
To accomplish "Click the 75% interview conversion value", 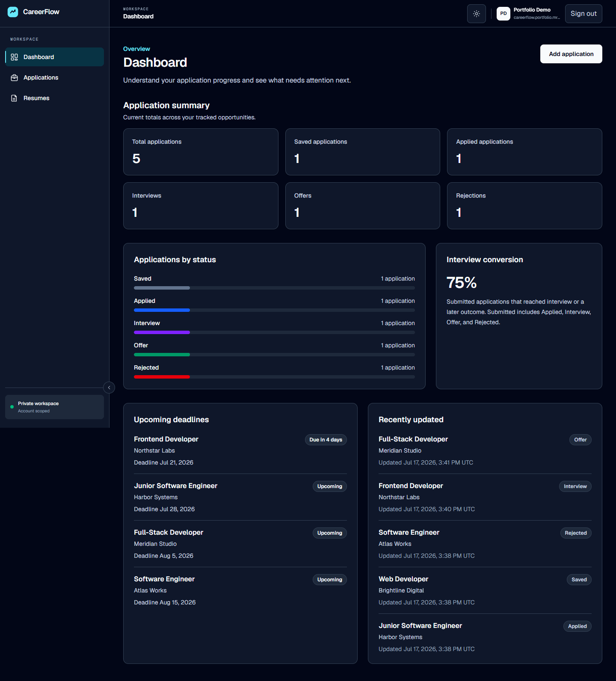I will click(x=462, y=283).
